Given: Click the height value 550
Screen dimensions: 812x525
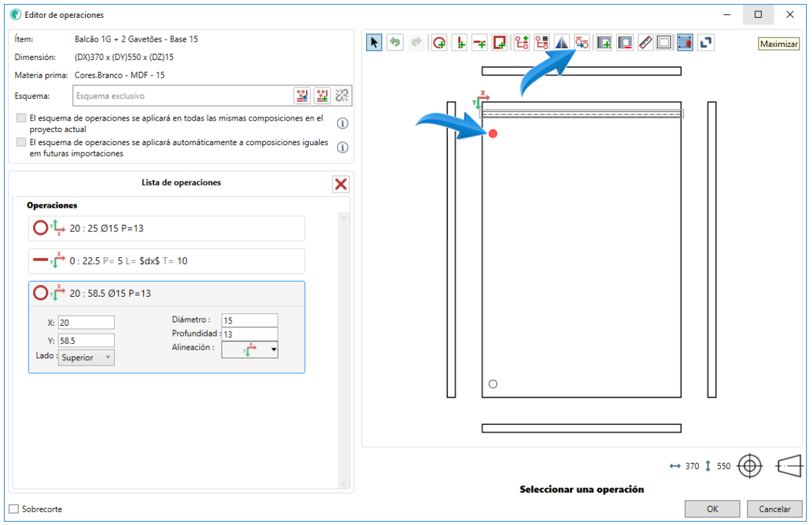Looking at the screenshot, I should click(724, 466).
